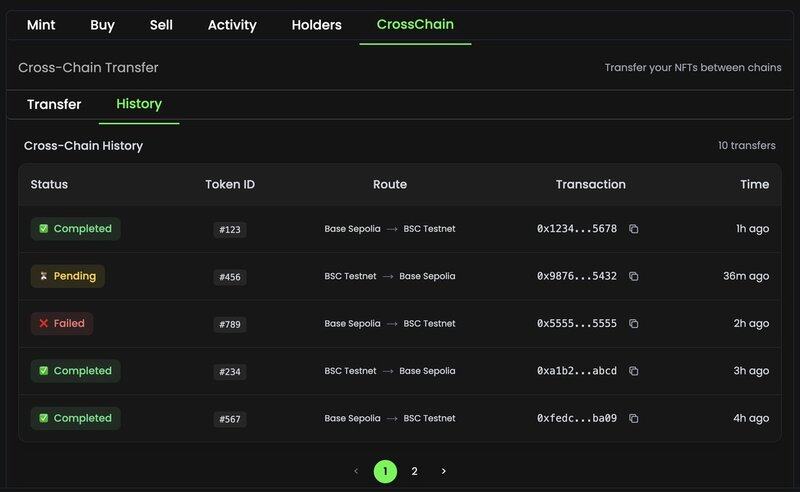This screenshot has width=800, height=492.
Task: Select token ID #567
Action: click(230, 420)
